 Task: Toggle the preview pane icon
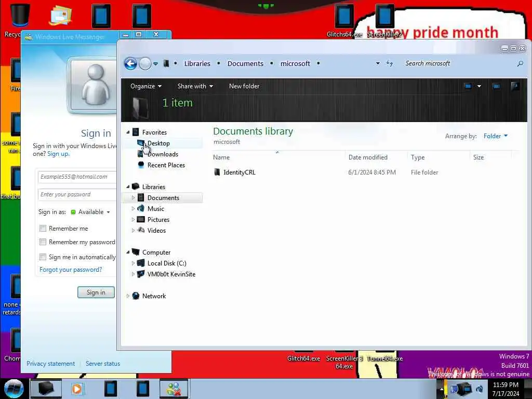coord(496,86)
